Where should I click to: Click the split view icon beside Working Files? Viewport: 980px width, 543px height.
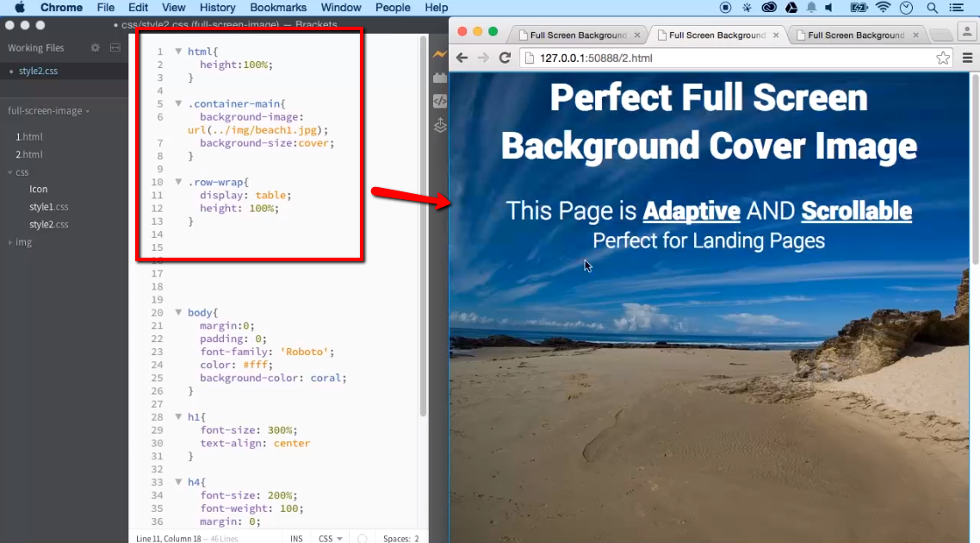tap(115, 47)
